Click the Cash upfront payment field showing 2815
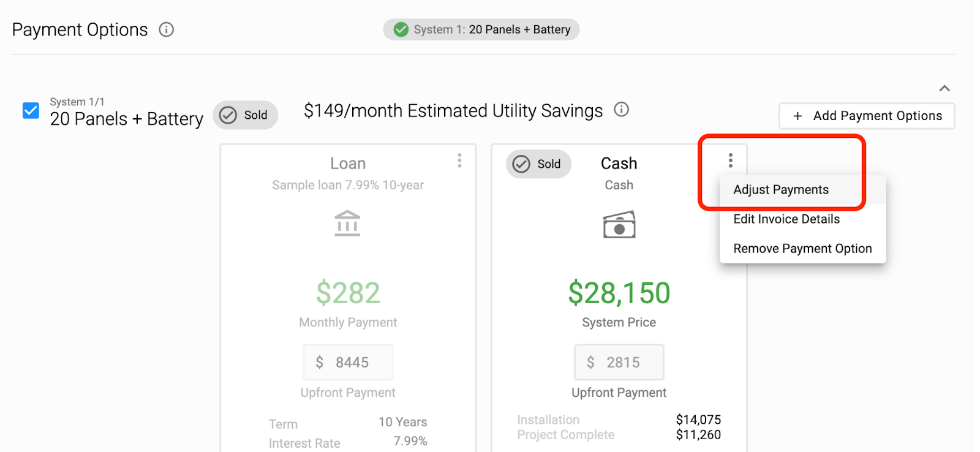This screenshot has width=980, height=452. point(619,363)
